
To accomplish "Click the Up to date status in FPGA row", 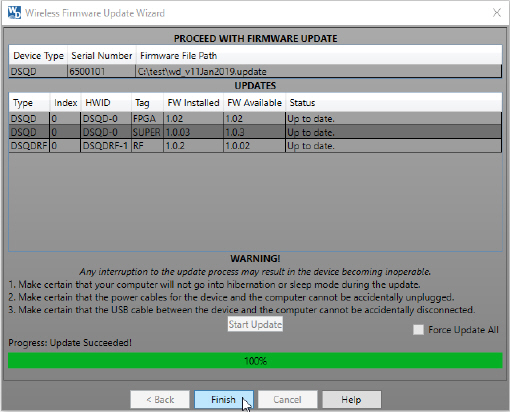I will [393, 119].
